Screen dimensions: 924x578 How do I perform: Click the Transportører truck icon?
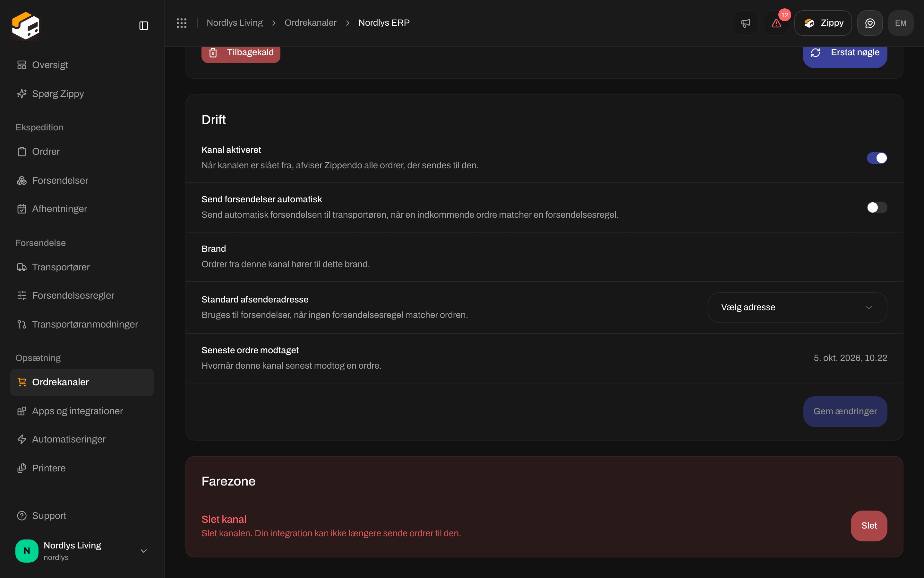pos(22,267)
